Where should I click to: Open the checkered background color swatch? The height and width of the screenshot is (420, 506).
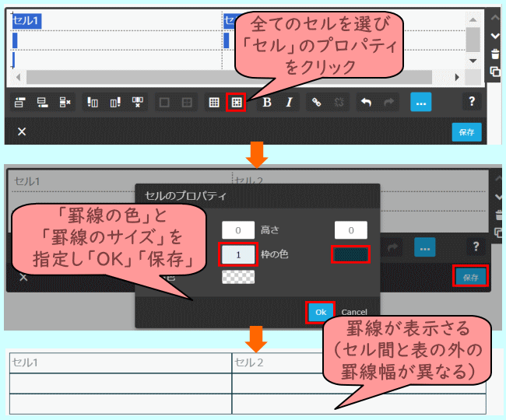(x=238, y=277)
